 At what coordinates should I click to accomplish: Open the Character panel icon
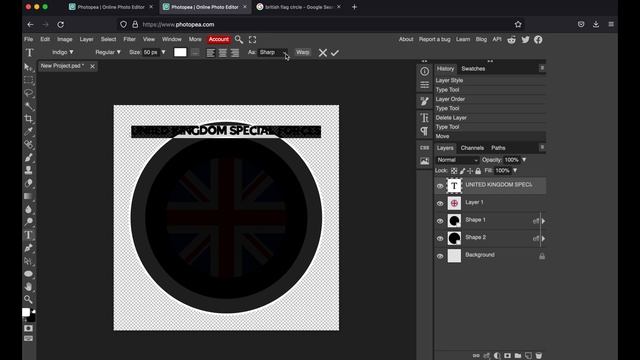[424, 118]
